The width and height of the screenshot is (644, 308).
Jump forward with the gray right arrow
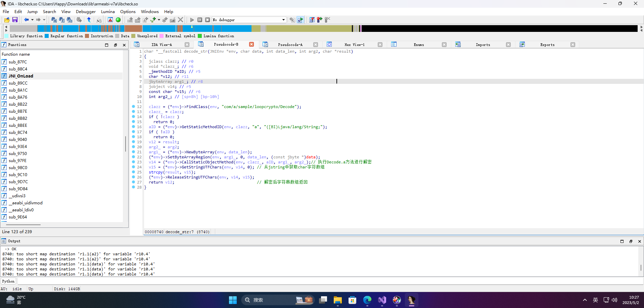tap(38, 20)
